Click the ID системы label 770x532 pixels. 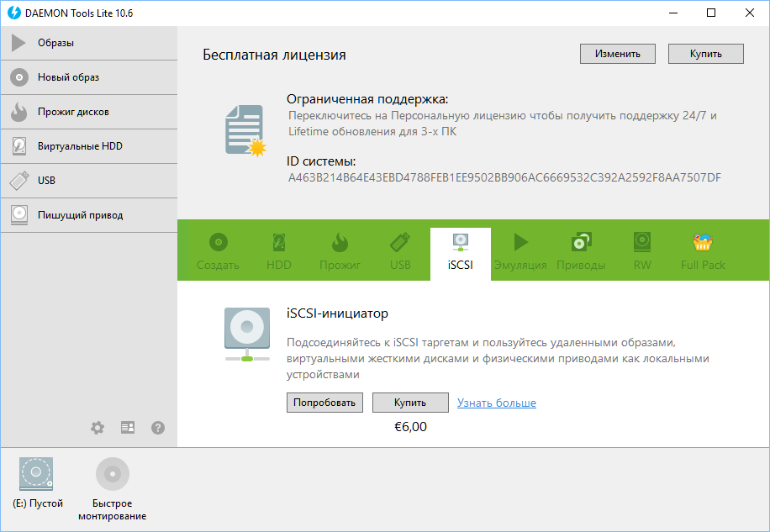[x=321, y=161]
